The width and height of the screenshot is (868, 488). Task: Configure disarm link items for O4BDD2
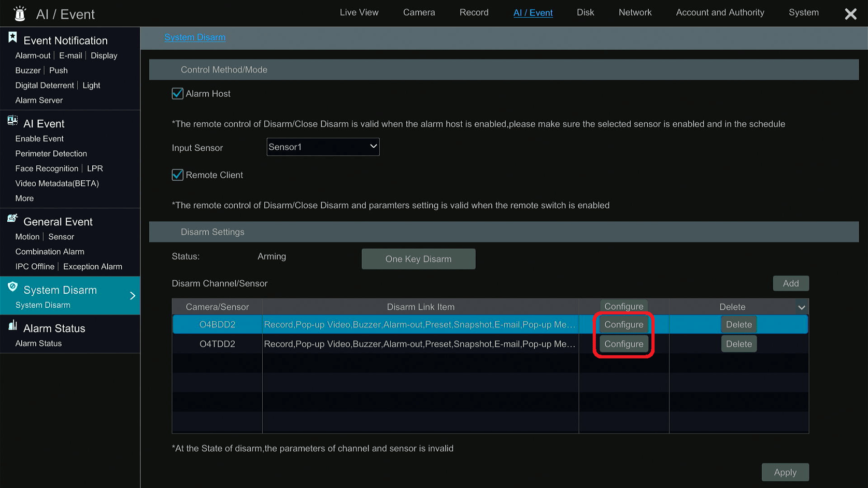pyautogui.click(x=623, y=324)
